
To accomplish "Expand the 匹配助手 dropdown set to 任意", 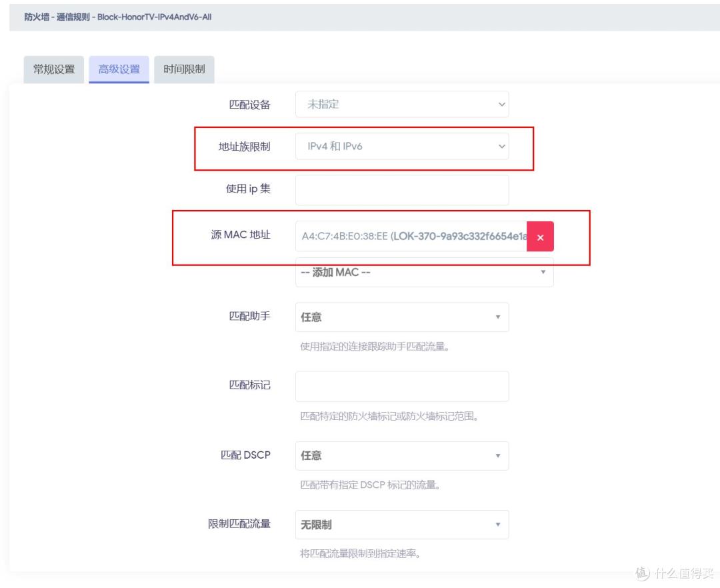I will 402,317.
